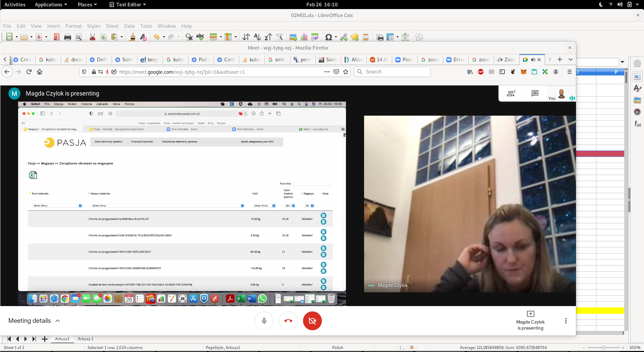This screenshot has width=644, height=352.
Task: Leave the Meet call
Action: [x=288, y=321]
